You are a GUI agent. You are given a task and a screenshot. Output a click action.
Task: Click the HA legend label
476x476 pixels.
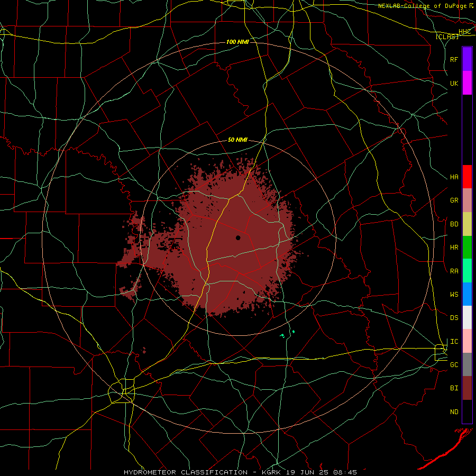454,177
